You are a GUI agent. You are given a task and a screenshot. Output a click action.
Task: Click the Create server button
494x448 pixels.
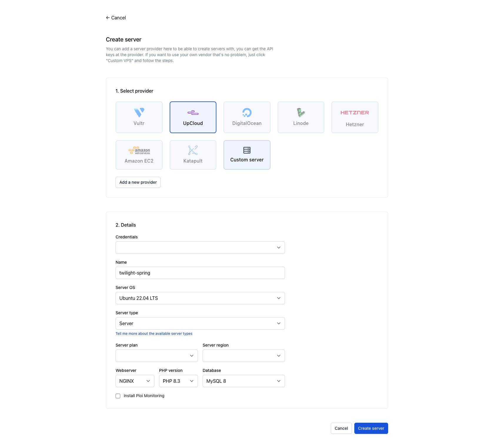371,428
